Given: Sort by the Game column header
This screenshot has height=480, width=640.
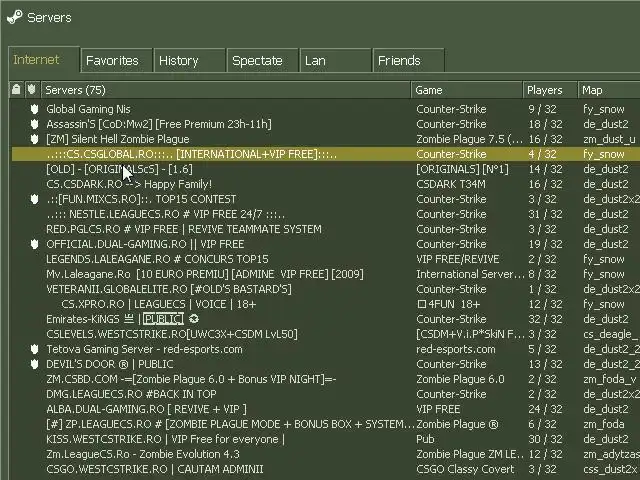Looking at the screenshot, I should (x=467, y=90).
